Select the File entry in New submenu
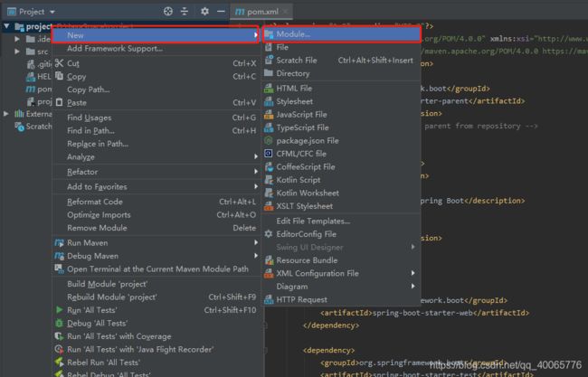 (x=342, y=47)
